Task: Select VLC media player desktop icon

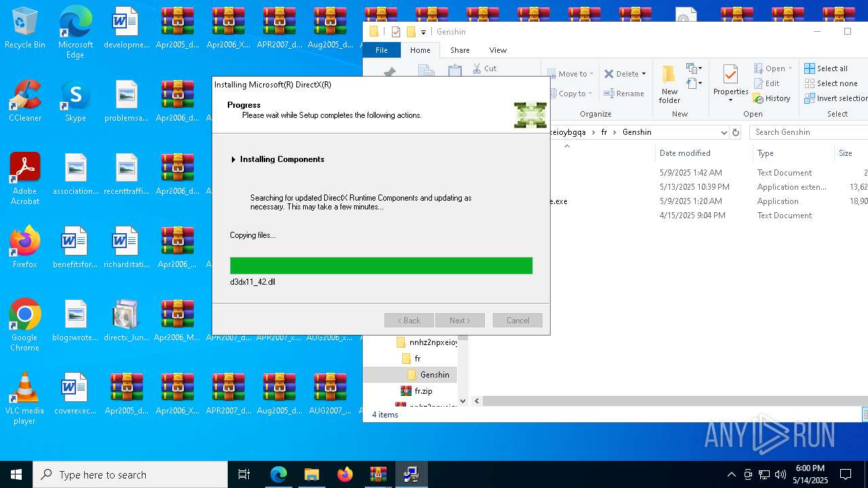Action: (25, 399)
